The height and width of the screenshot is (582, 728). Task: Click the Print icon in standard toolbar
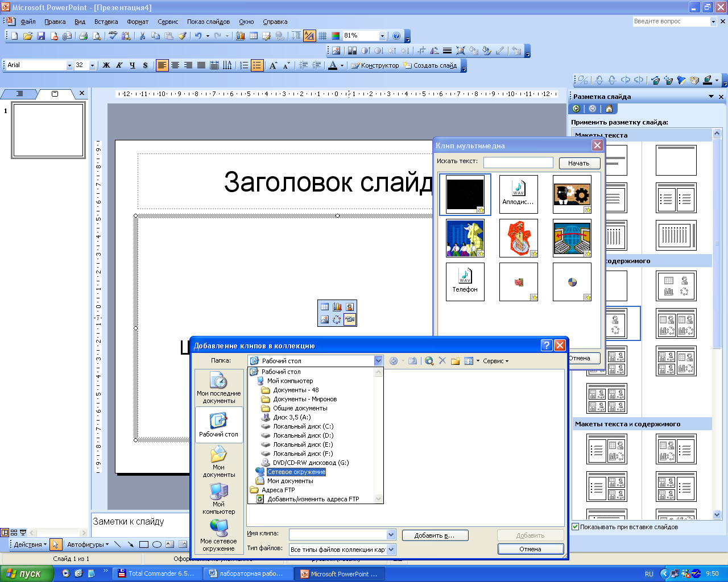point(84,36)
